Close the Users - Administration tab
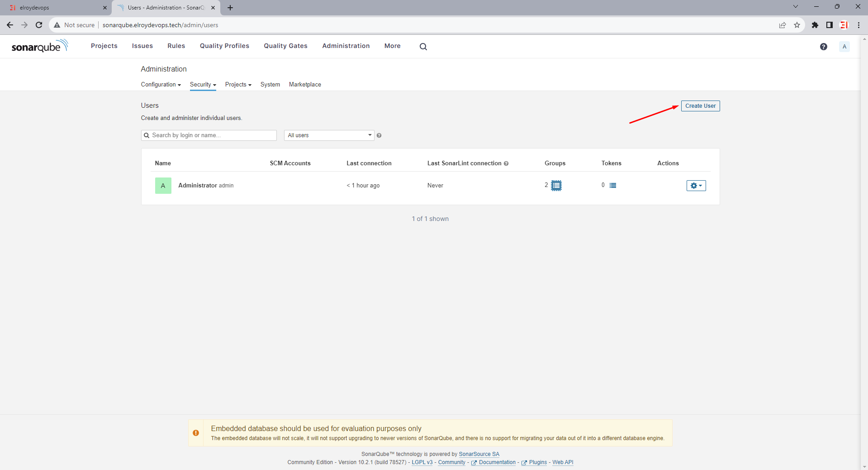Image resolution: width=868 pixels, height=470 pixels. [x=213, y=8]
